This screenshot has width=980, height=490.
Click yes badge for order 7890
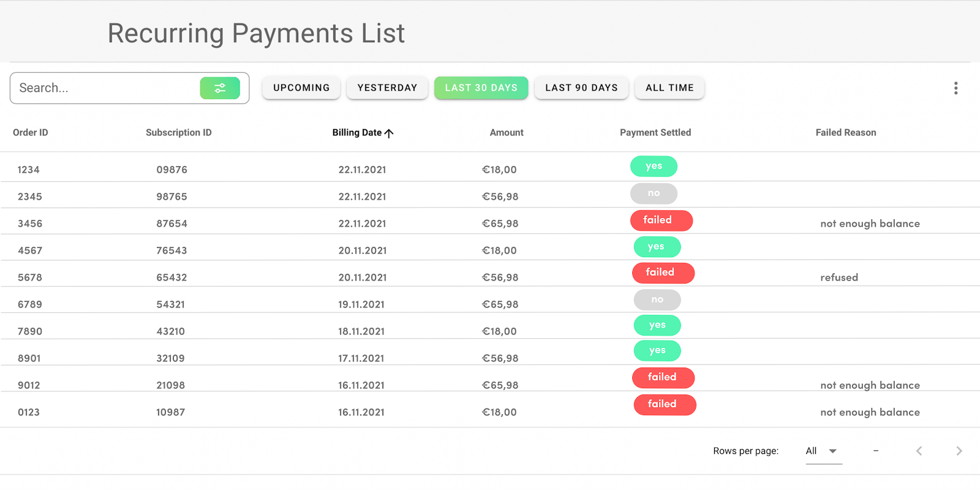coord(657,325)
